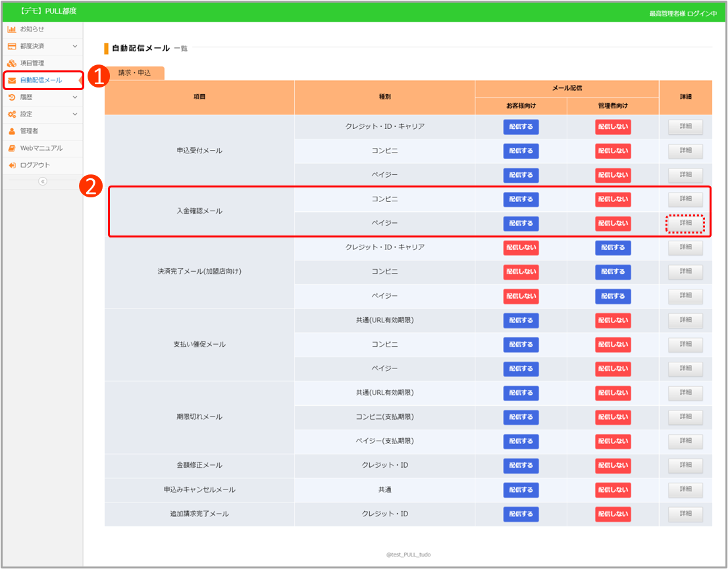Toggle admin delivery for 入金確認メール ペイジー
Viewport: 728px width, 569px height.
pos(612,224)
